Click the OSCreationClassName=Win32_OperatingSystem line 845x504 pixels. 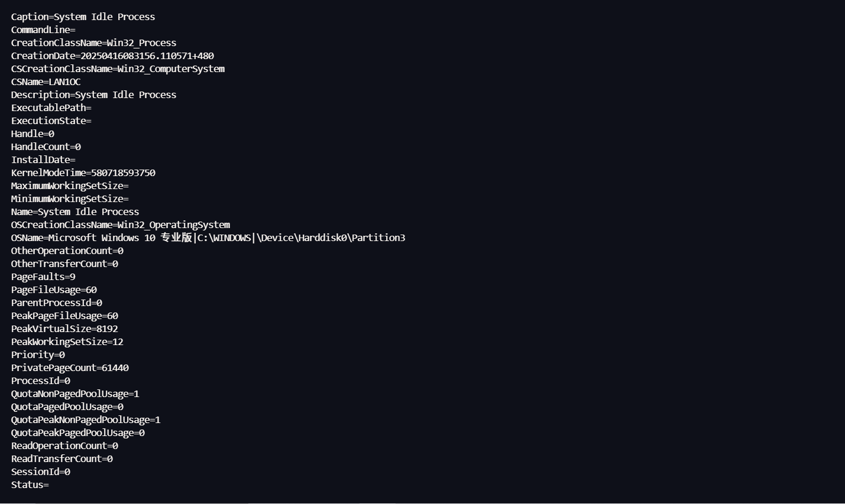tap(121, 225)
